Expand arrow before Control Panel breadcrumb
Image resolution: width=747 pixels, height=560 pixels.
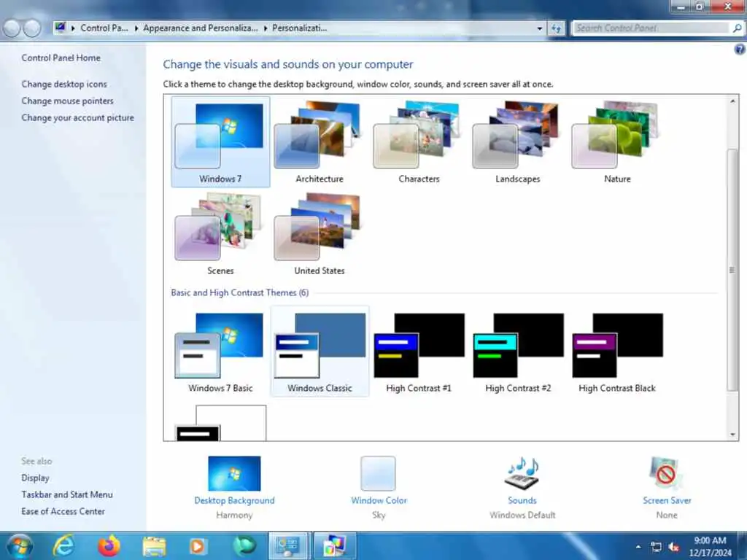[x=74, y=28]
